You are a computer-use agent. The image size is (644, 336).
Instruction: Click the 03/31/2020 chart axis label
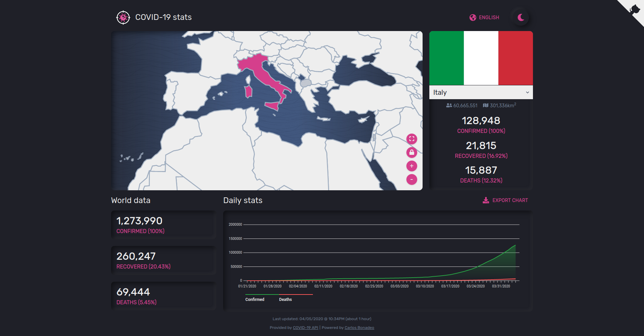pos(501,286)
